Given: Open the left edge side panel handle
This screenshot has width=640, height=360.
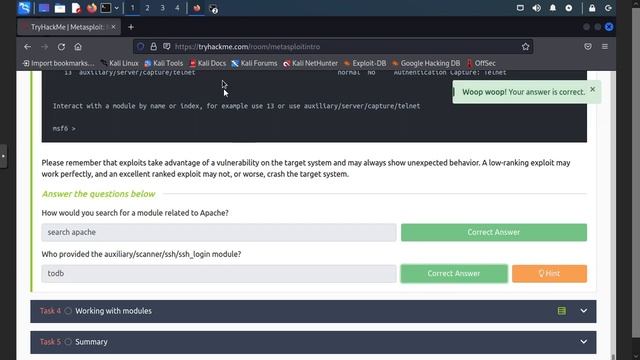Looking at the screenshot, I should pyautogui.click(x=3, y=156).
